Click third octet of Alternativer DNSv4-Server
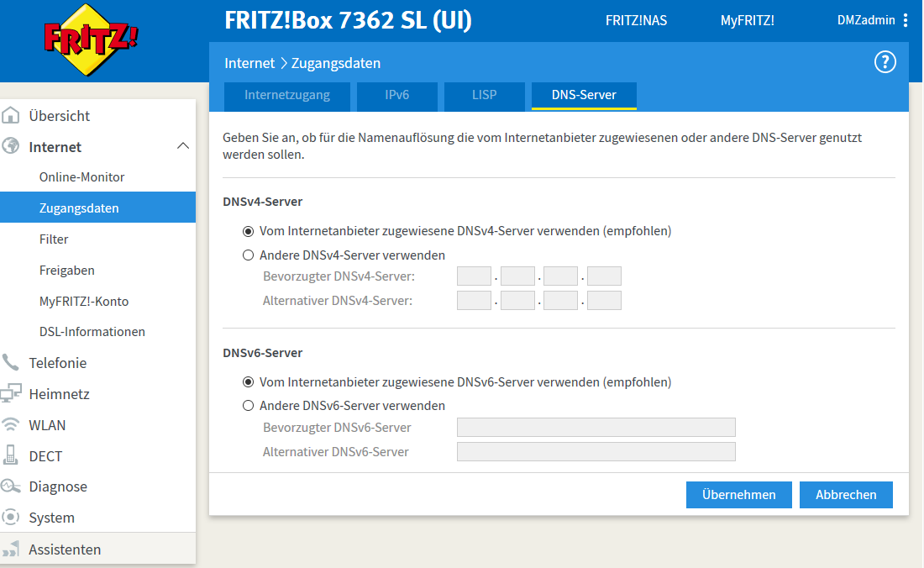Image resolution: width=924 pixels, height=568 pixels. tap(560, 301)
